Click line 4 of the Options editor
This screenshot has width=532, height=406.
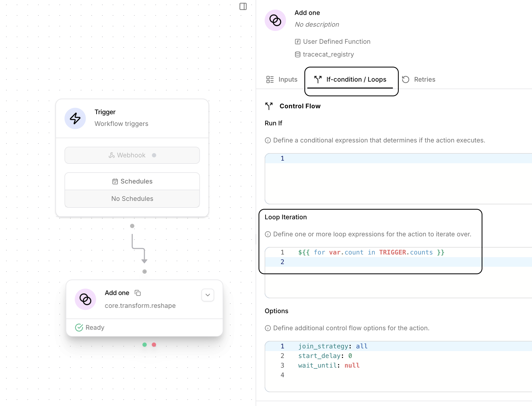pyautogui.click(x=398, y=375)
